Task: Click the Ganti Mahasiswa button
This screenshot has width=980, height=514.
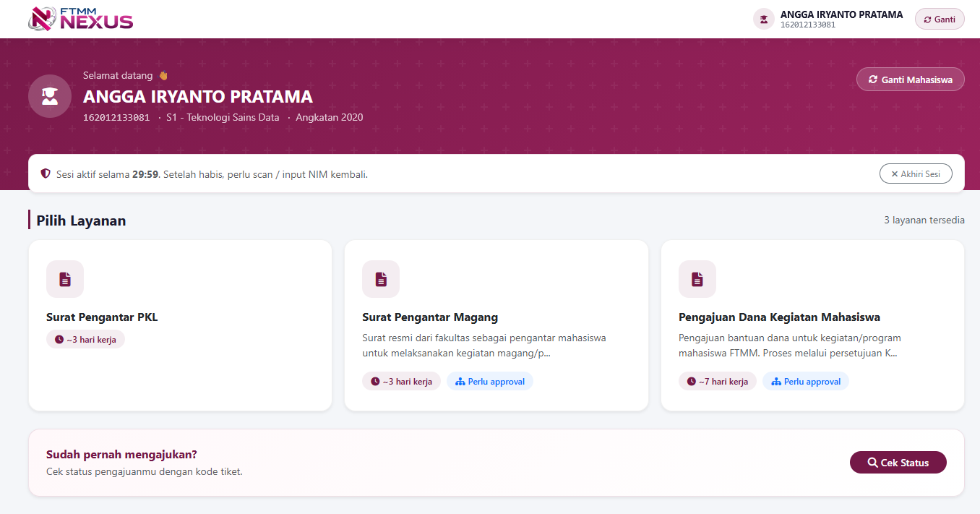Action: [x=911, y=80]
